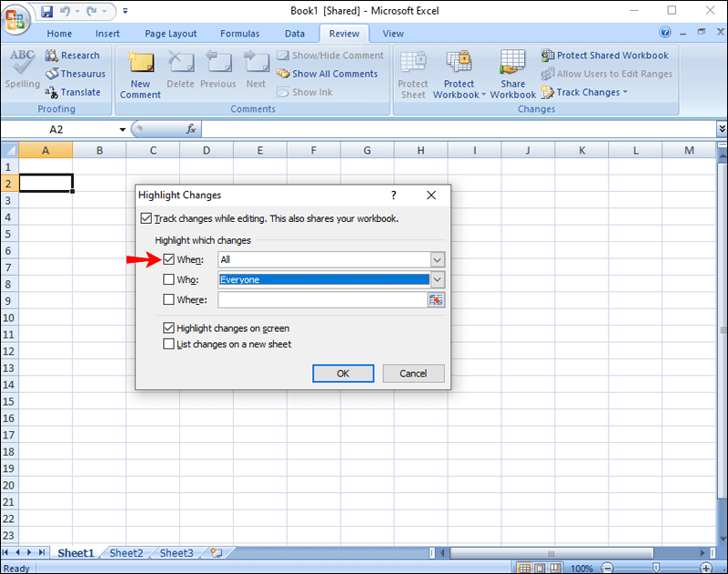728x574 pixels.
Task: Select column header C
Action: 153,150
